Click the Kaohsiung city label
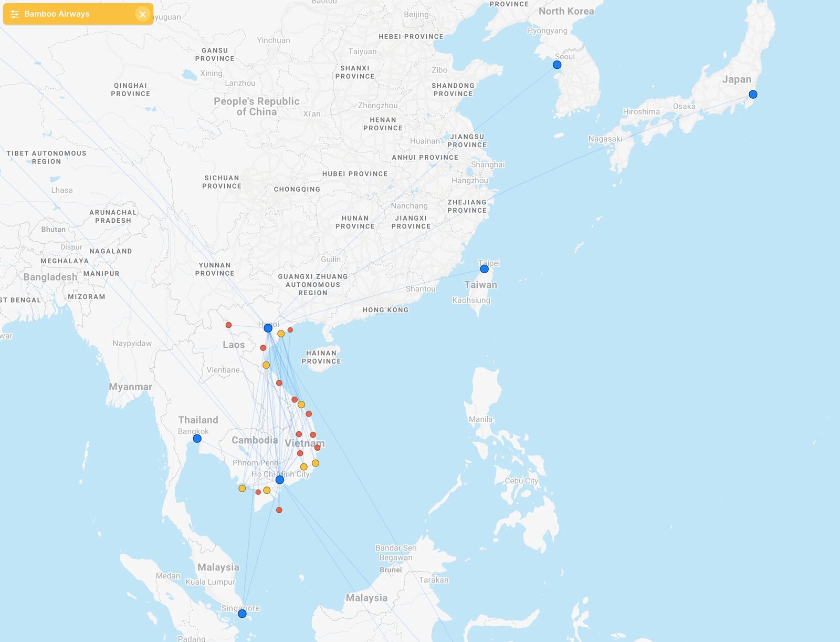The height and width of the screenshot is (642, 840). pyautogui.click(x=471, y=301)
